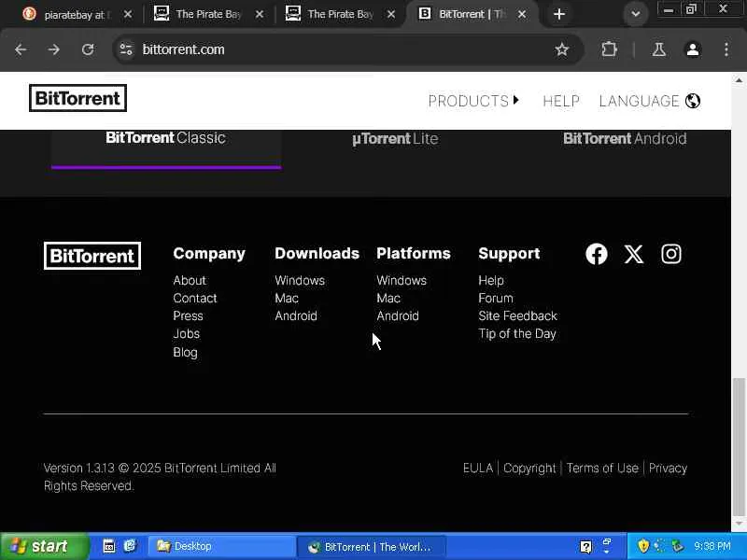Open the browser Extensions puzzle icon

click(x=609, y=49)
